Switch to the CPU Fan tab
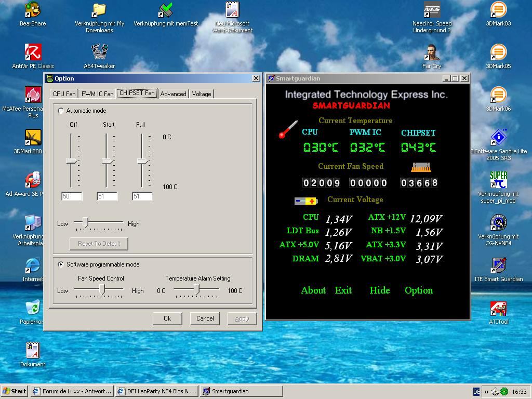Screen dimensions: 532x399 coord(64,94)
